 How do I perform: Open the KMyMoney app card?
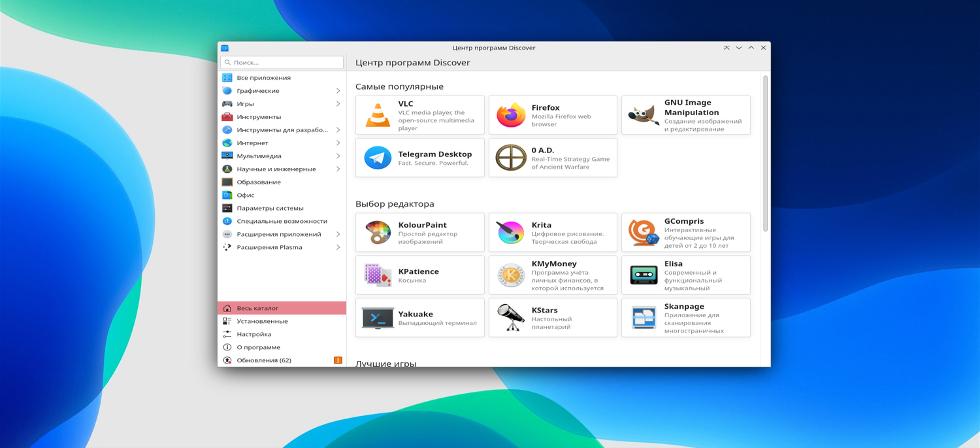click(x=553, y=275)
